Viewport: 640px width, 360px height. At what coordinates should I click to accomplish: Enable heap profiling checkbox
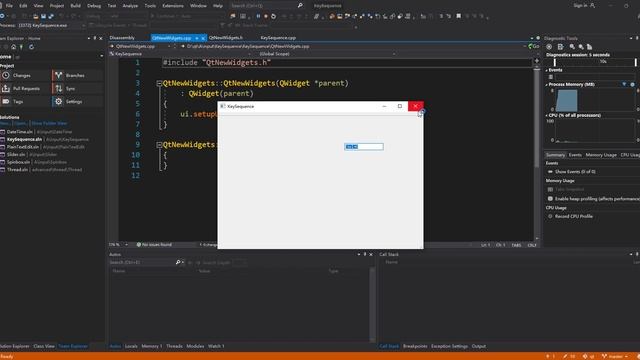point(550,199)
